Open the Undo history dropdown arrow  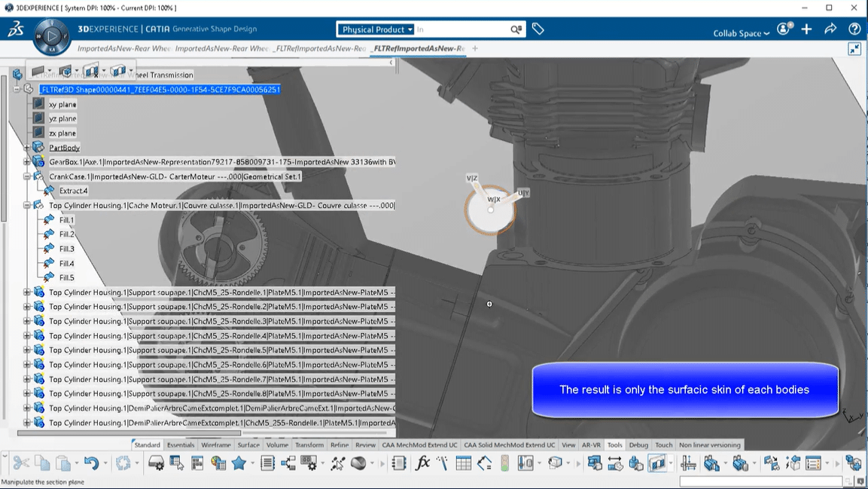105,463
